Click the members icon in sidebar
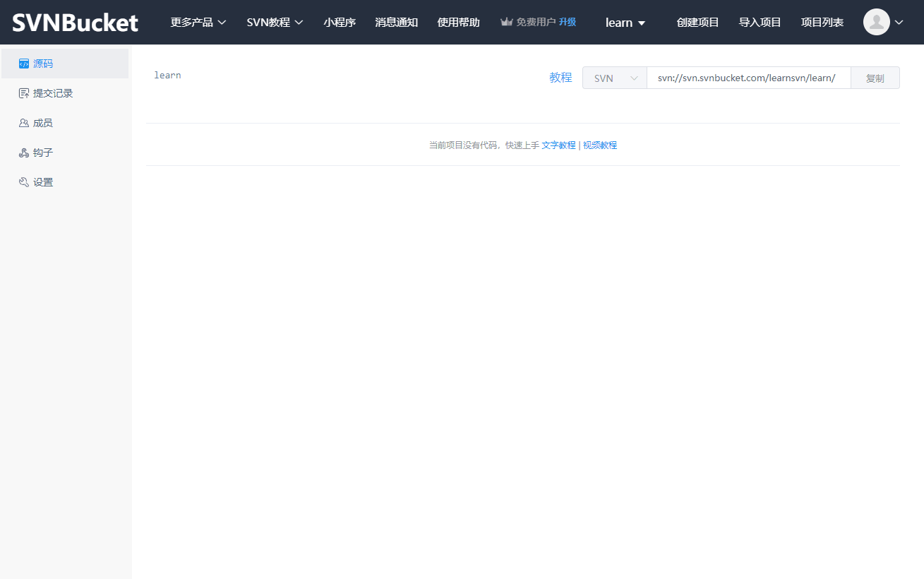The height and width of the screenshot is (579, 924). click(24, 123)
